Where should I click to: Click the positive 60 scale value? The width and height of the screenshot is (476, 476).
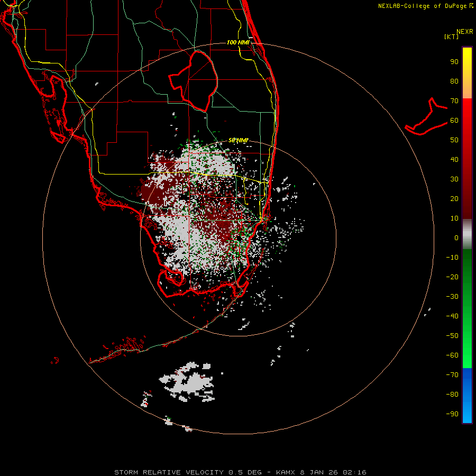tap(454, 120)
